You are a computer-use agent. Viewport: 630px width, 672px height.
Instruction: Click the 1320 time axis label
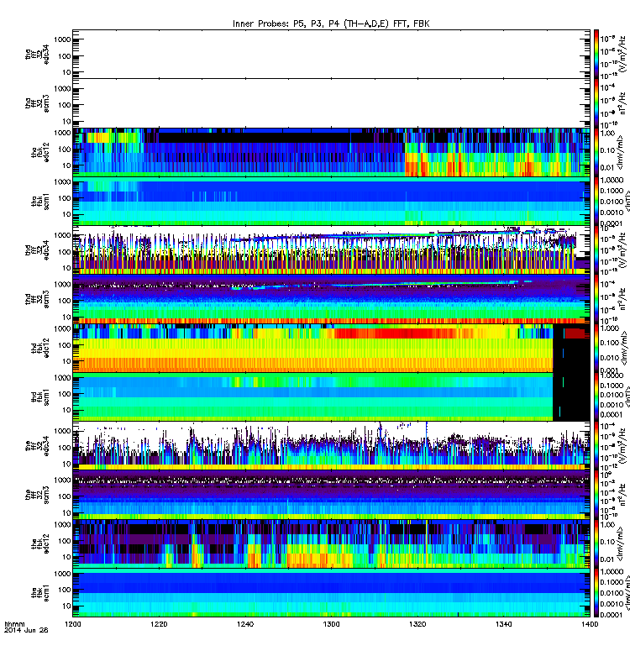[417, 624]
